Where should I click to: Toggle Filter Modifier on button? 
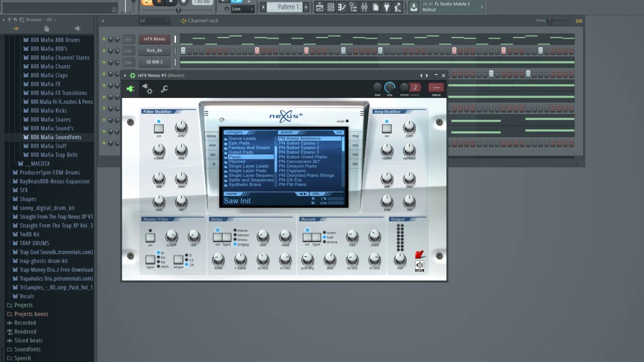pos(158,128)
